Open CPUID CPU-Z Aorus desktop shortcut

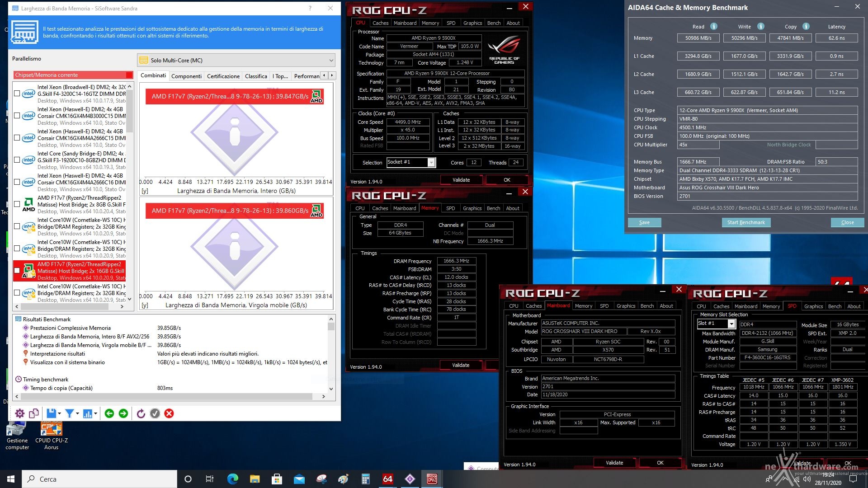tap(52, 436)
